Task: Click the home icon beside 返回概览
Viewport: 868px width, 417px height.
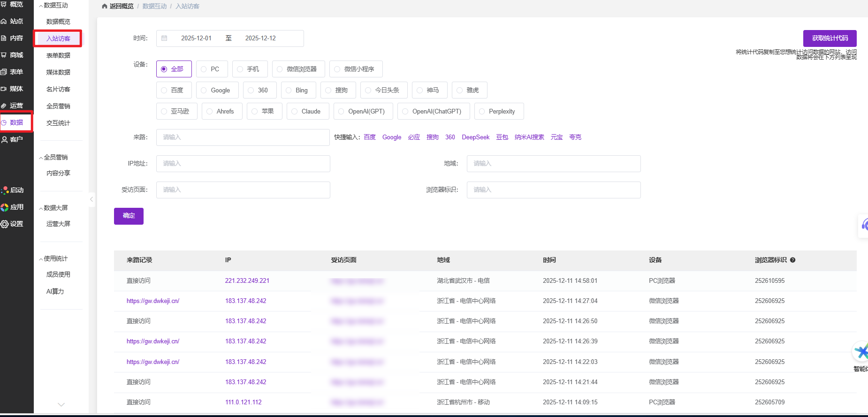Action: click(104, 6)
